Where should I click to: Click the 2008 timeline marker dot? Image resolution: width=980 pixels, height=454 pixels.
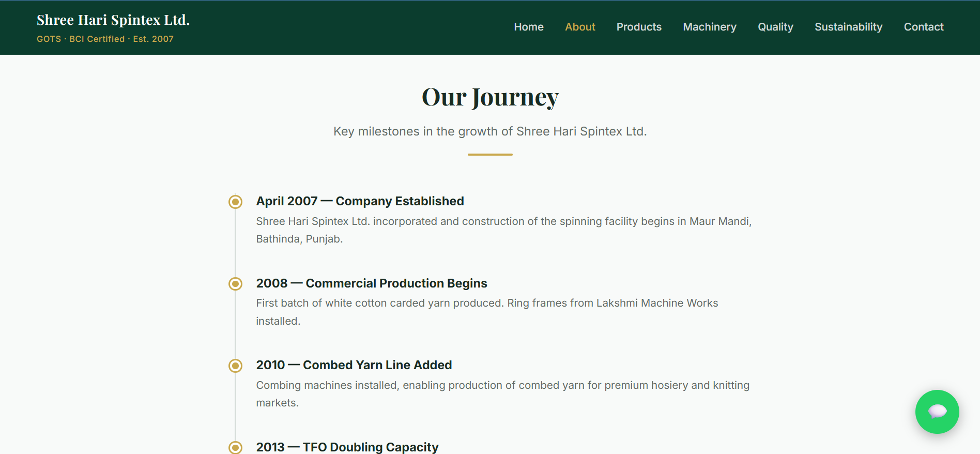click(235, 284)
